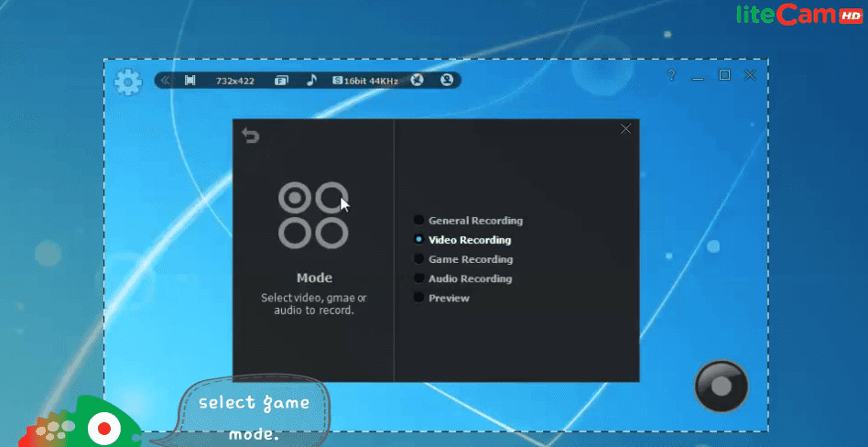The height and width of the screenshot is (447, 868).
Task: Click the Mode heading text
Action: pos(314,278)
